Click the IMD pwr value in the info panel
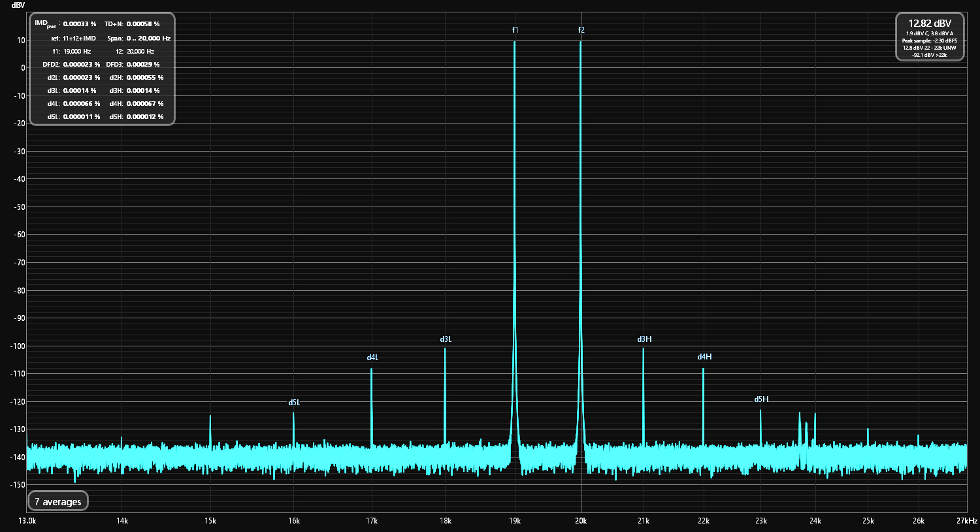 [x=79, y=24]
